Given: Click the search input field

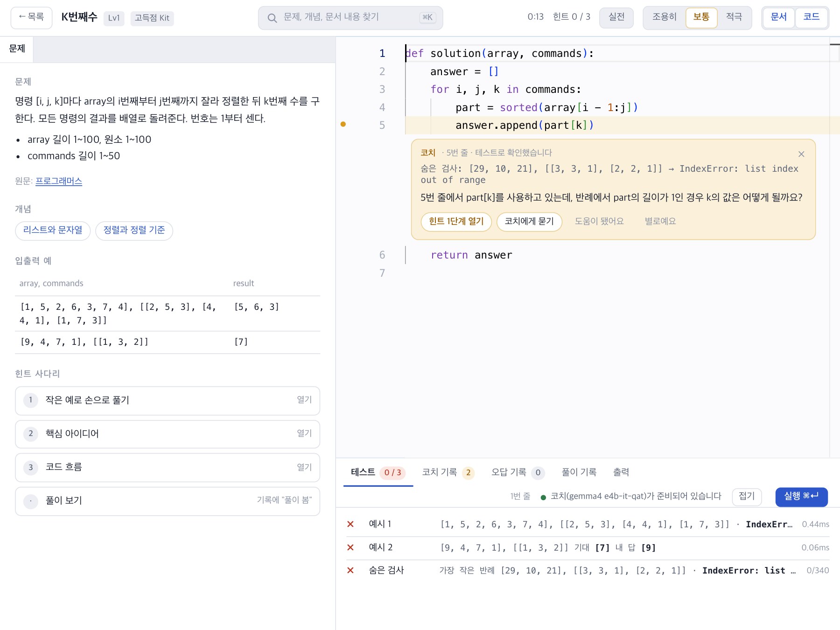Looking at the screenshot, I should pos(350,18).
